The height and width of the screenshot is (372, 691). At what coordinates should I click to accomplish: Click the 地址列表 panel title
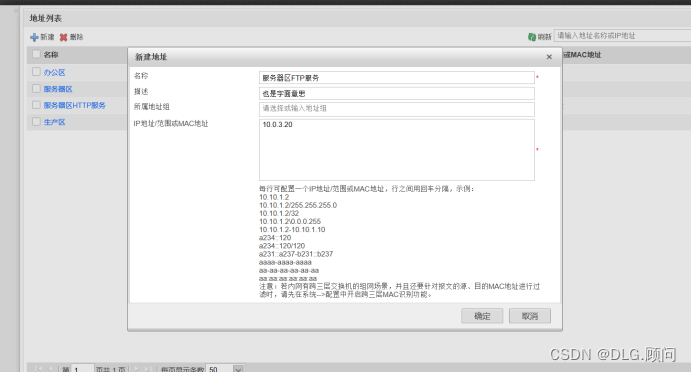tap(46, 18)
